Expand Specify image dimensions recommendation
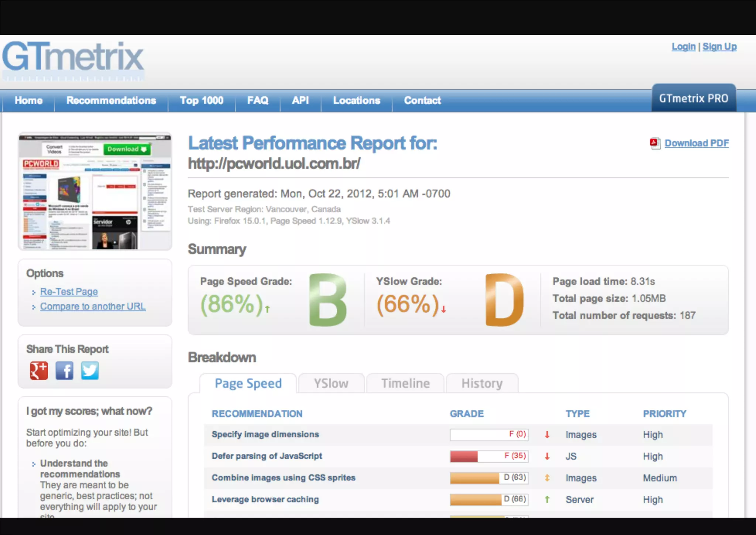This screenshot has width=756, height=535. coord(265,435)
